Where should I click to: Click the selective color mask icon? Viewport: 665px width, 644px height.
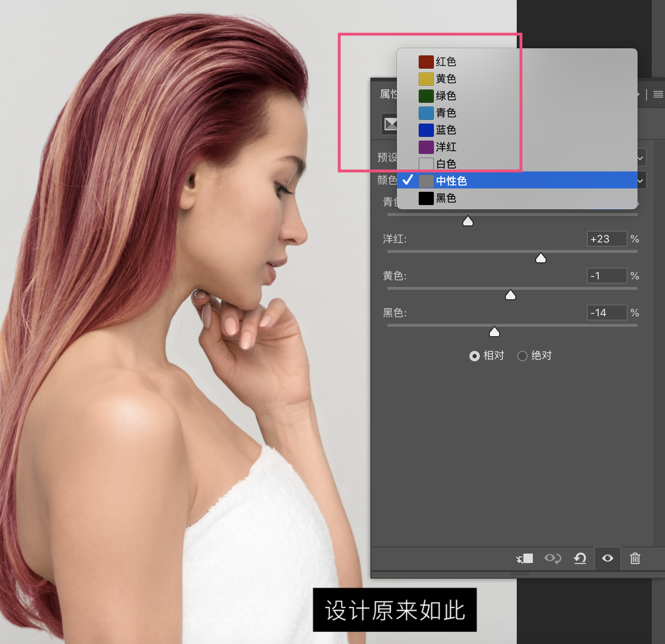point(390,124)
